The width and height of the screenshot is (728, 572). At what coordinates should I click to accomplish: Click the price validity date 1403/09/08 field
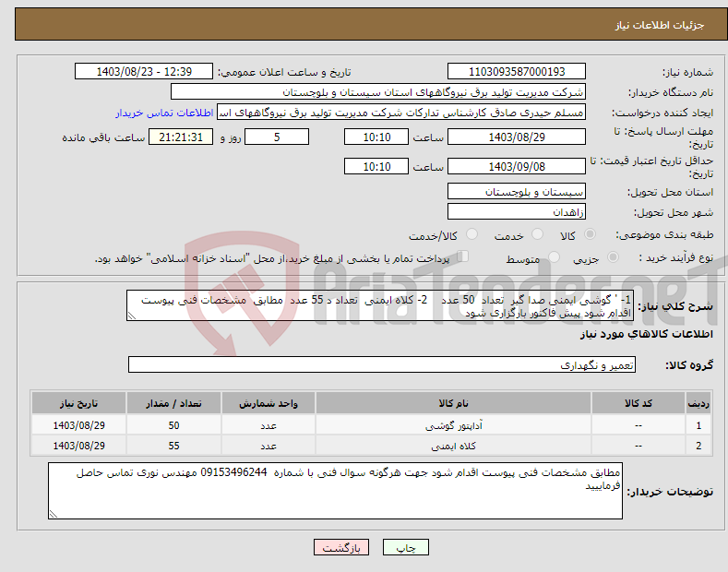coord(517,166)
